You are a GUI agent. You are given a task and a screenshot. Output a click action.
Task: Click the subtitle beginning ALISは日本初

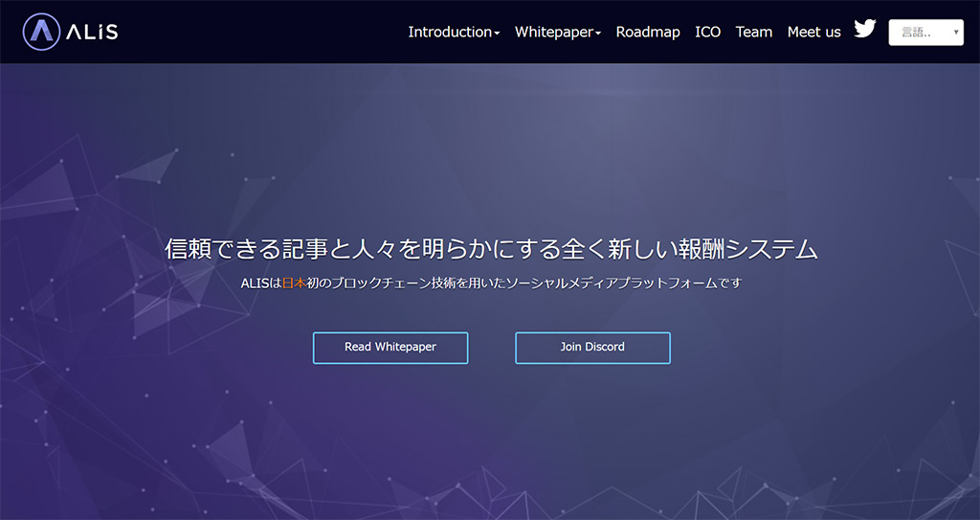pos(491,283)
